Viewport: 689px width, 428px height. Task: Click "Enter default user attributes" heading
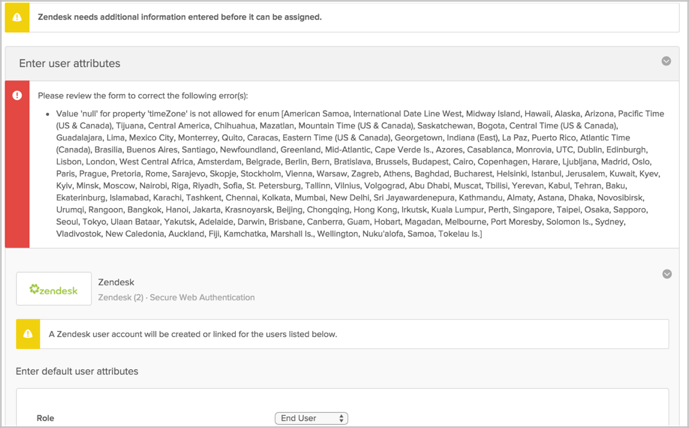click(77, 372)
